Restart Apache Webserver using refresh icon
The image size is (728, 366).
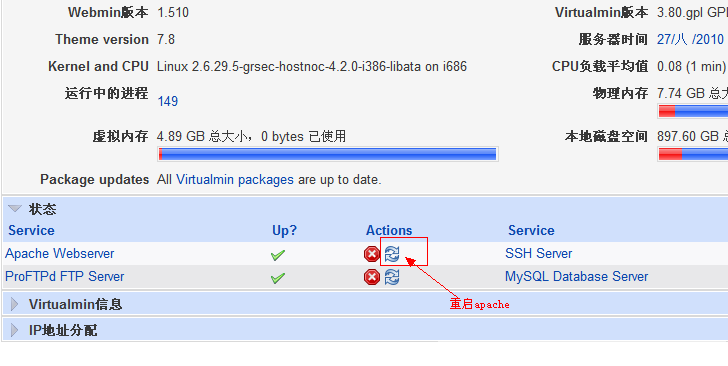[x=392, y=254]
